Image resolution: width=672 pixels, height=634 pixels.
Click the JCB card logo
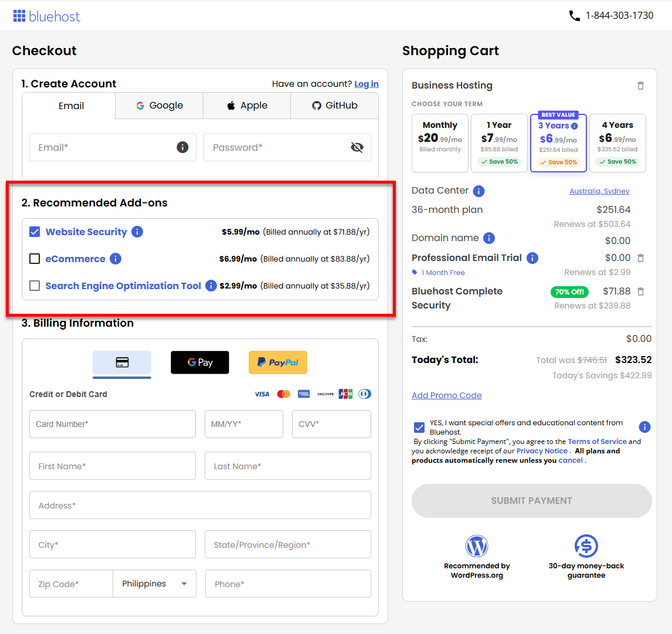345,394
